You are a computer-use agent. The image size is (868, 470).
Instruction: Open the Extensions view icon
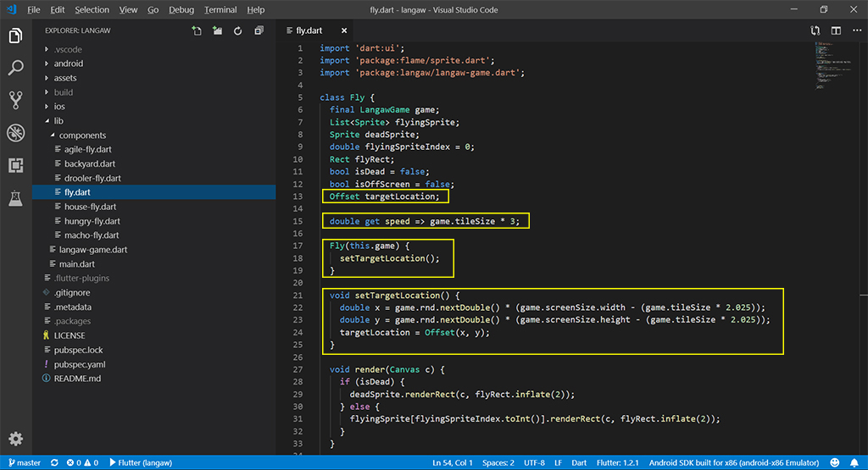pyautogui.click(x=15, y=165)
